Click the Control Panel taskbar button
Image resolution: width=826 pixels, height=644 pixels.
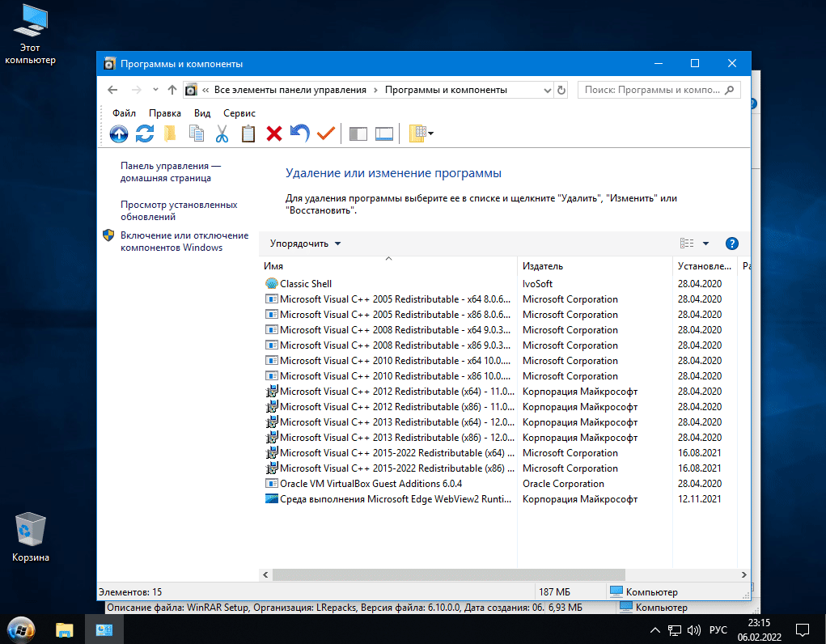coord(104,629)
